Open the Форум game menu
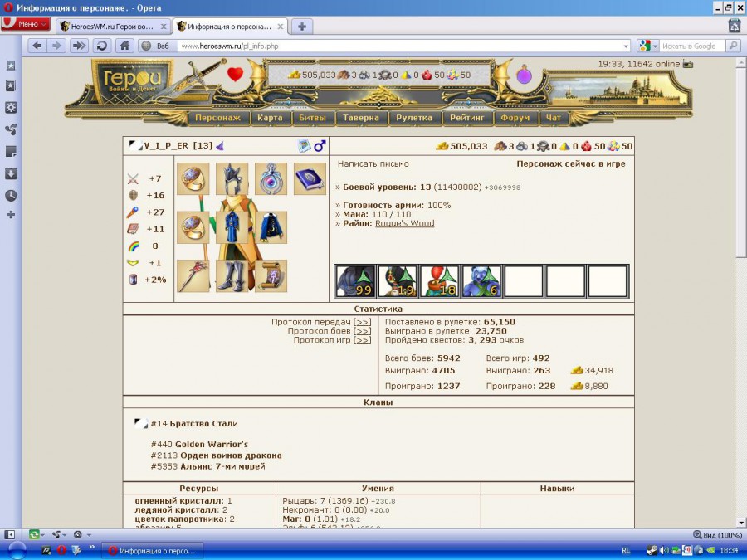This screenshot has width=747, height=560. pos(515,118)
